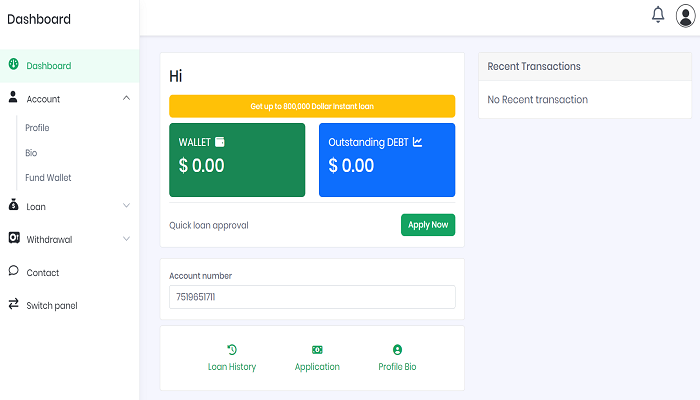Click the green WALLET balance card
The image size is (700, 400).
click(x=237, y=160)
